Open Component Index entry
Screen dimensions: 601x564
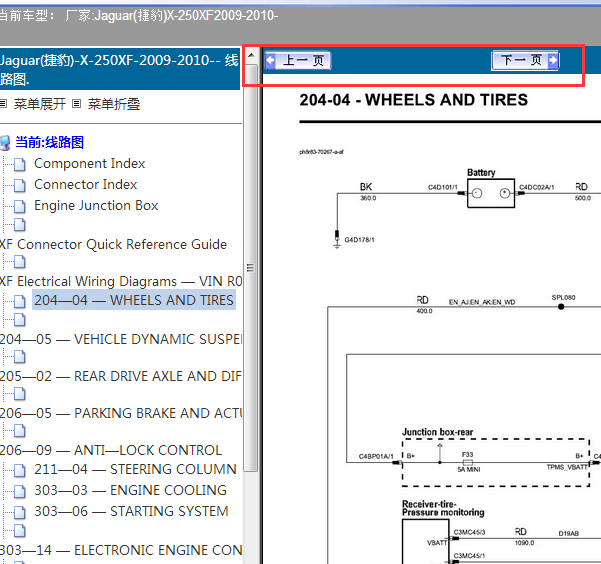[89, 164]
